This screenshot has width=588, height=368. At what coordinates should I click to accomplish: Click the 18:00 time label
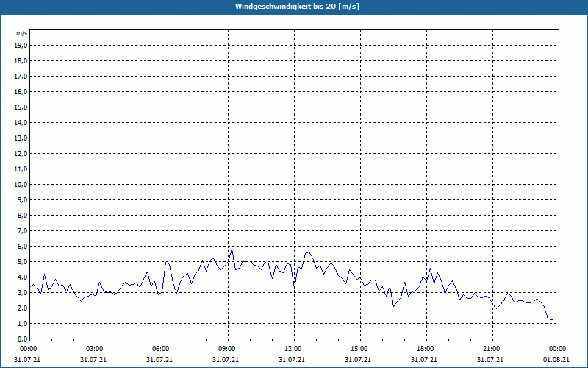point(426,349)
